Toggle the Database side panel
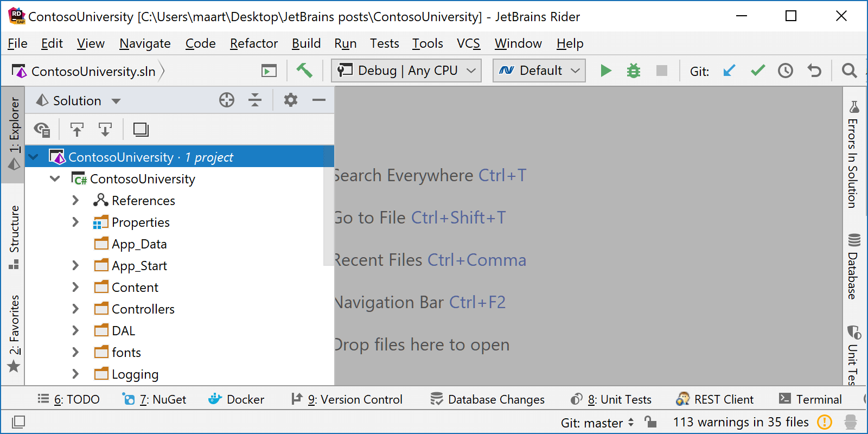This screenshot has height=434, width=868. (x=853, y=266)
